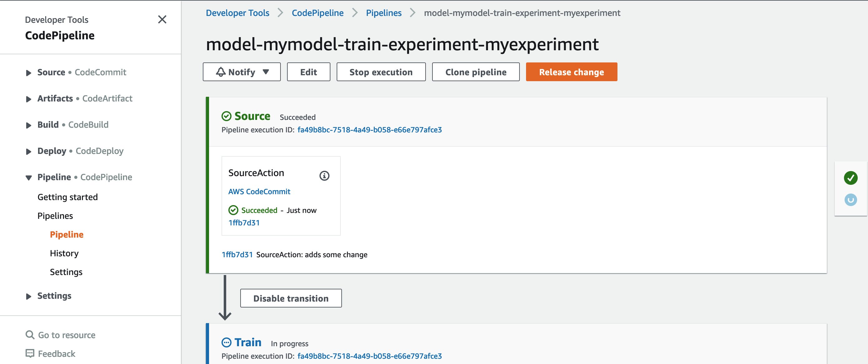The width and height of the screenshot is (868, 364).
Task: Click the Feedback speech bubble icon
Action: (30, 353)
